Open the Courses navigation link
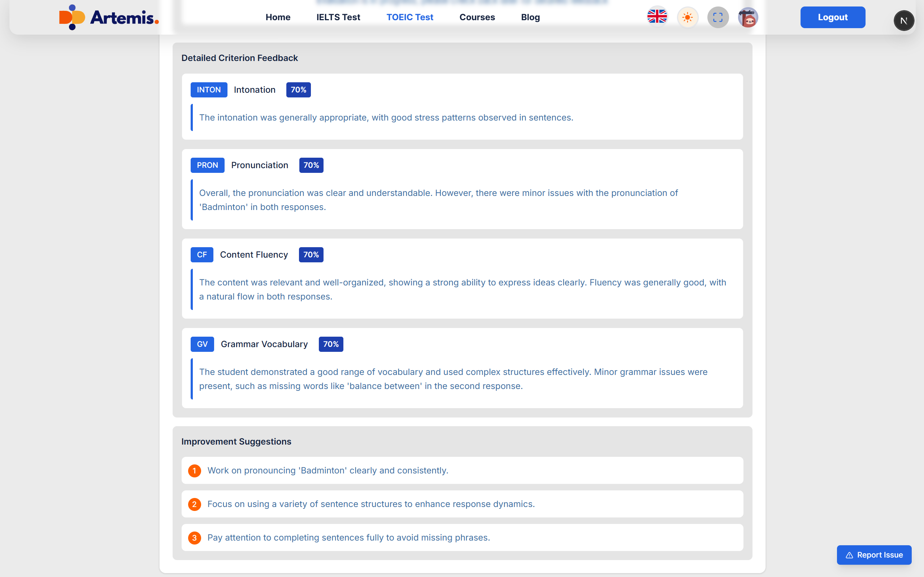 [477, 17]
